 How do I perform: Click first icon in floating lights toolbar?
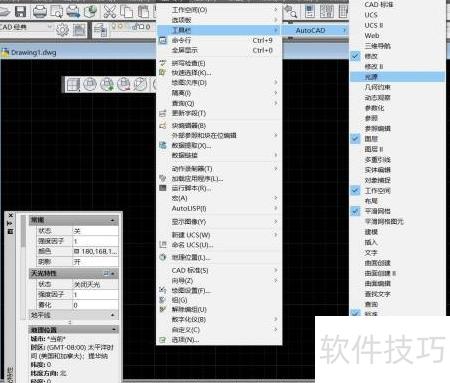[x=73, y=84]
